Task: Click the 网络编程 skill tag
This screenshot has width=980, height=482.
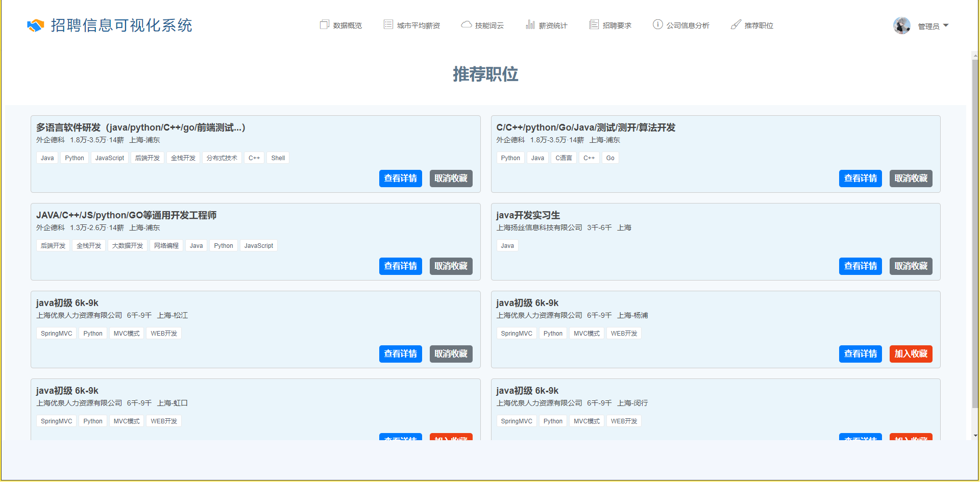Action: pos(166,246)
